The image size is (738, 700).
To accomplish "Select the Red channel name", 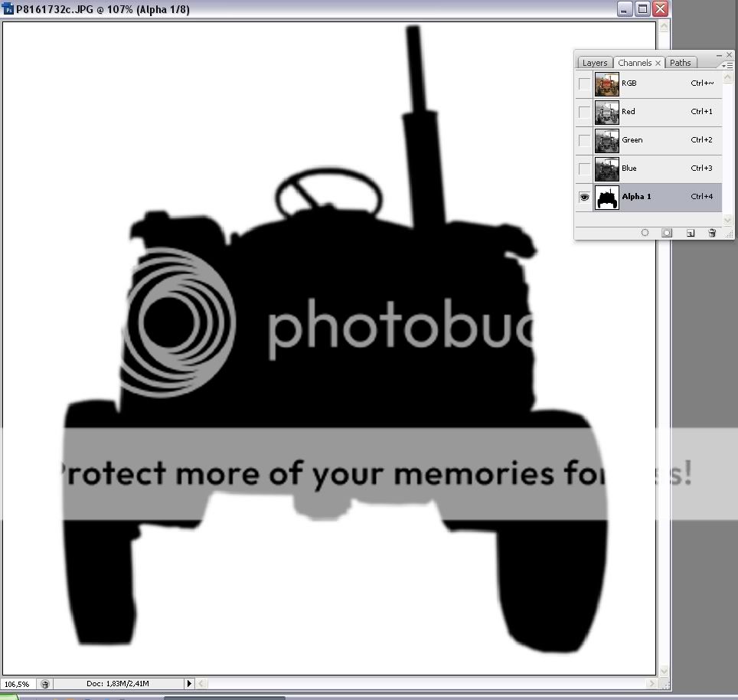I will 629,112.
